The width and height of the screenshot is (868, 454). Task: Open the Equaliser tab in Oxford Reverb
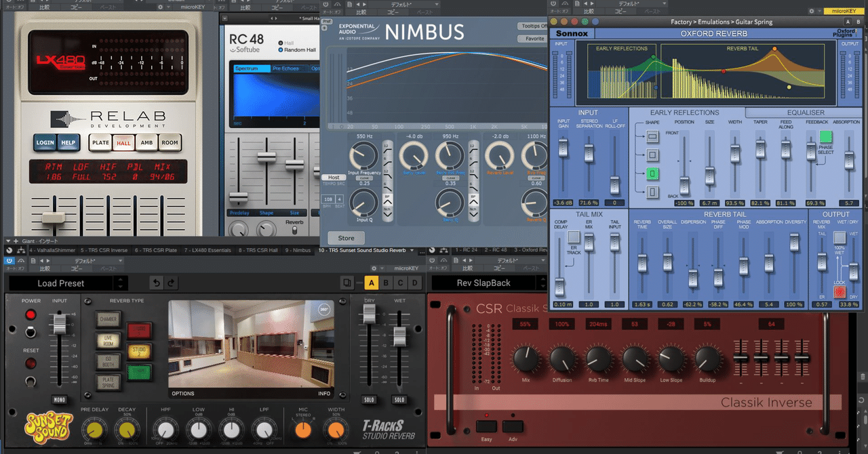click(x=805, y=112)
